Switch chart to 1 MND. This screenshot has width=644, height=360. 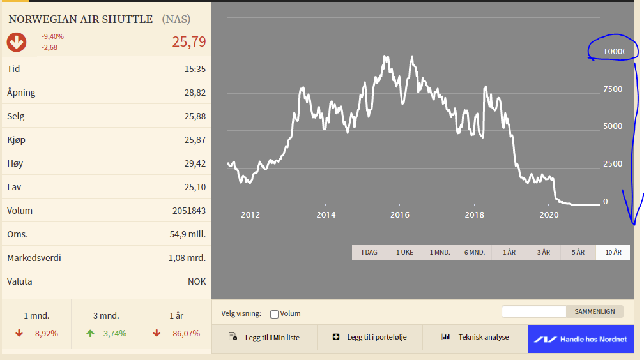[440, 253]
